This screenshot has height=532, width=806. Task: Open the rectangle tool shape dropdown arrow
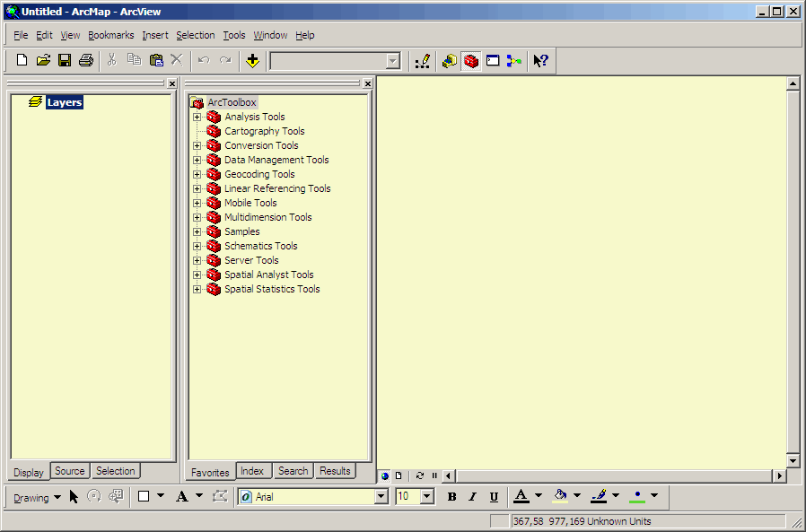(161, 496)
